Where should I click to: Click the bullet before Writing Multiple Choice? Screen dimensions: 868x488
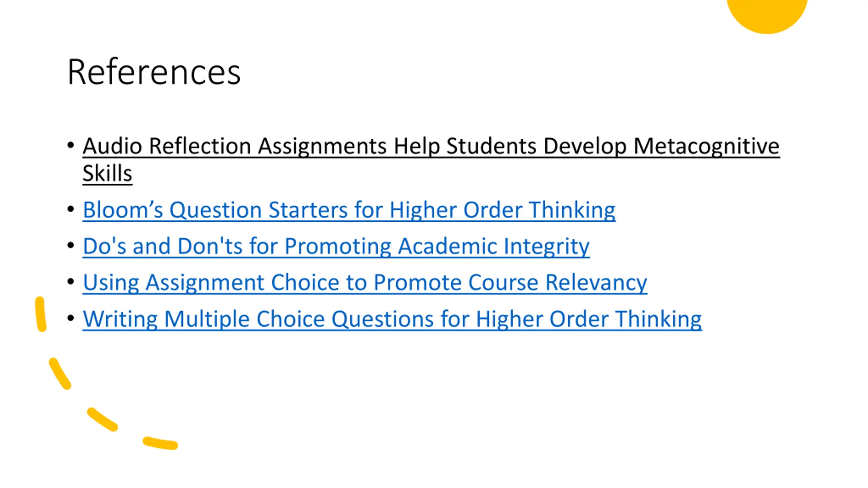coord(71,318)
